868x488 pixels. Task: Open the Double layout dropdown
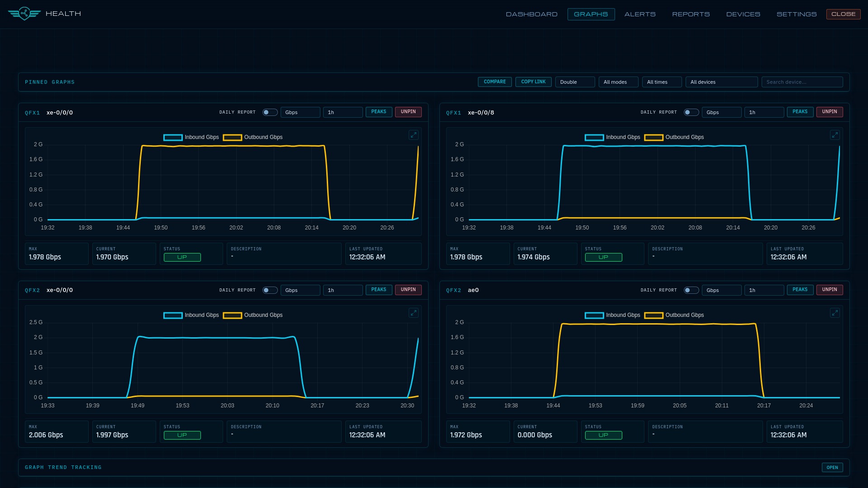[x=575, y=82]
